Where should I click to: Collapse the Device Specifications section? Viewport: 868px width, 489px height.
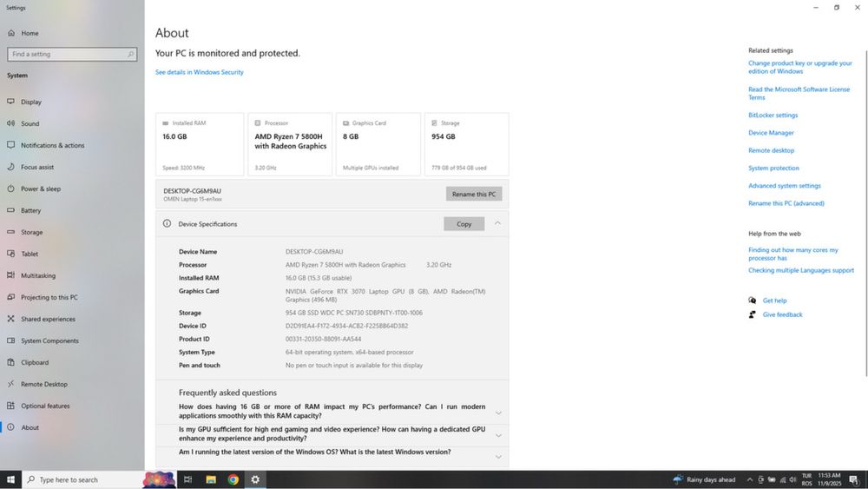point(497,223)
